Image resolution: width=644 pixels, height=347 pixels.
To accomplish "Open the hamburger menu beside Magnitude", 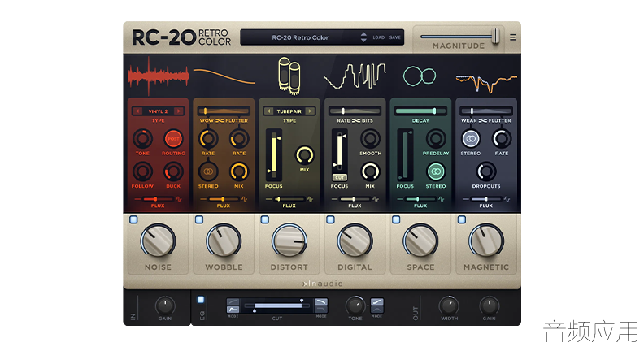I will tap(512, 37).
